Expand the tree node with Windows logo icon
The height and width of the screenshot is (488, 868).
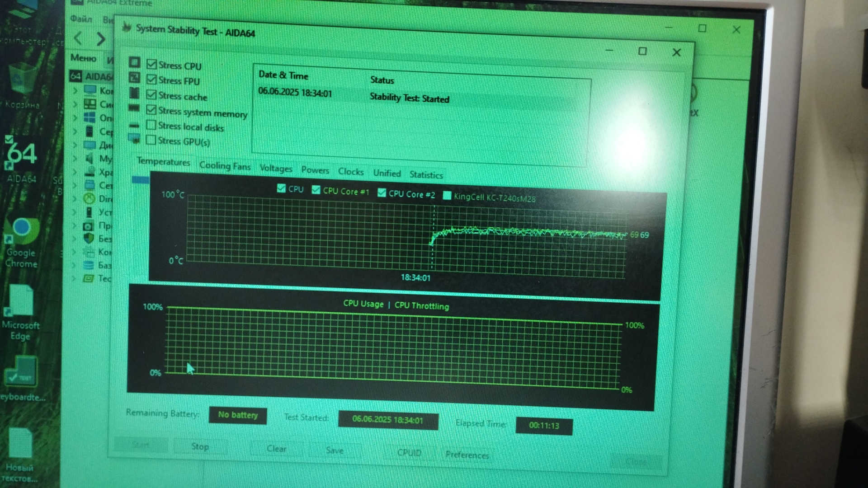75,117
